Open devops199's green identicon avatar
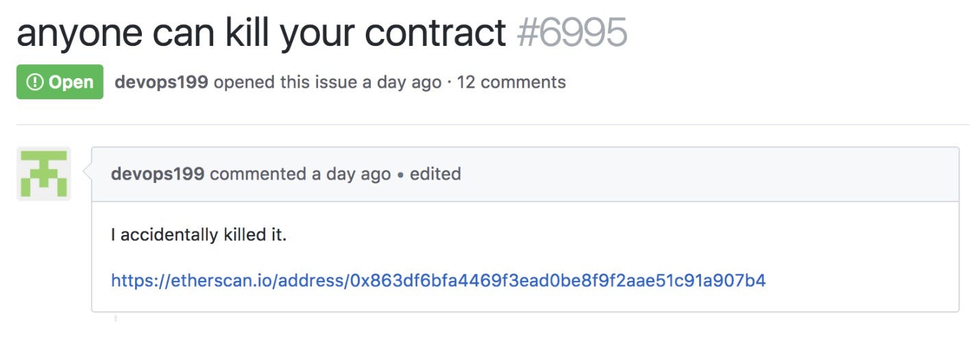 [x=44, y=174]
